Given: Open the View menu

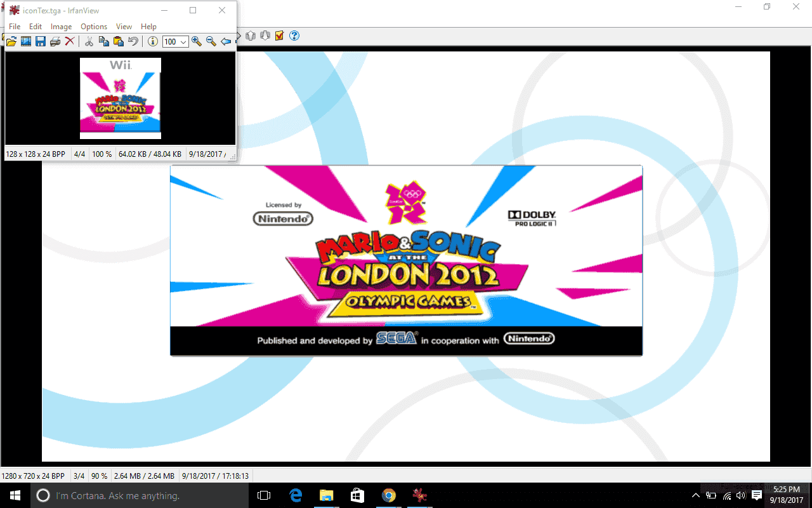Looking at the screenshot, I should [x=124, y=27].
